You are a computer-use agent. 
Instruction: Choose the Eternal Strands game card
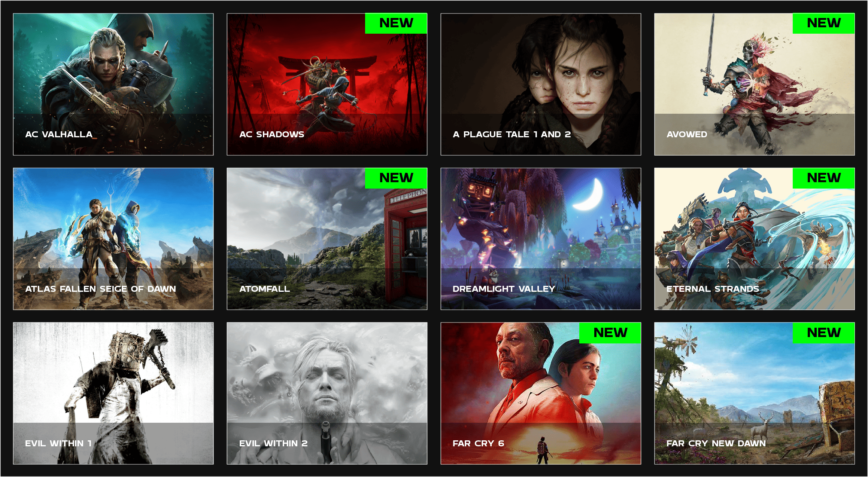[754, 239]
